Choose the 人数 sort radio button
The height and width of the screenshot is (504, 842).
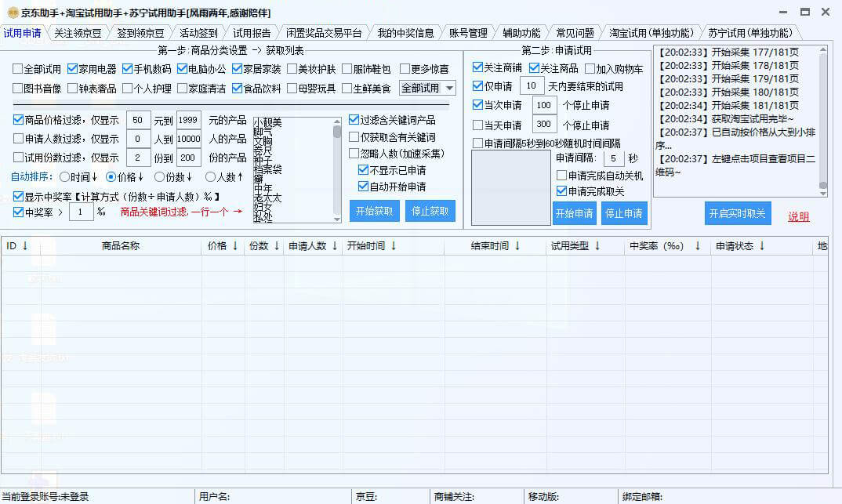(x=210, y=176)
